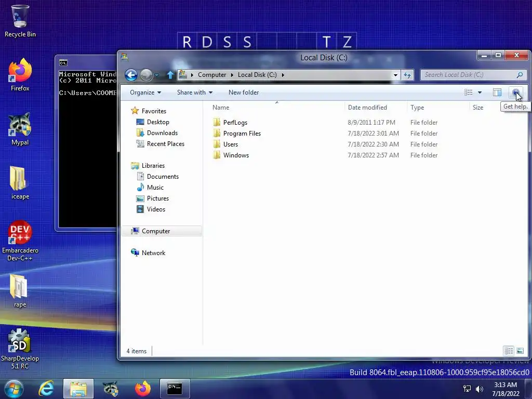532x399 pixels.
Task: Select the Recycle Bin desktop icon
Action: click(x=20, y=21)
